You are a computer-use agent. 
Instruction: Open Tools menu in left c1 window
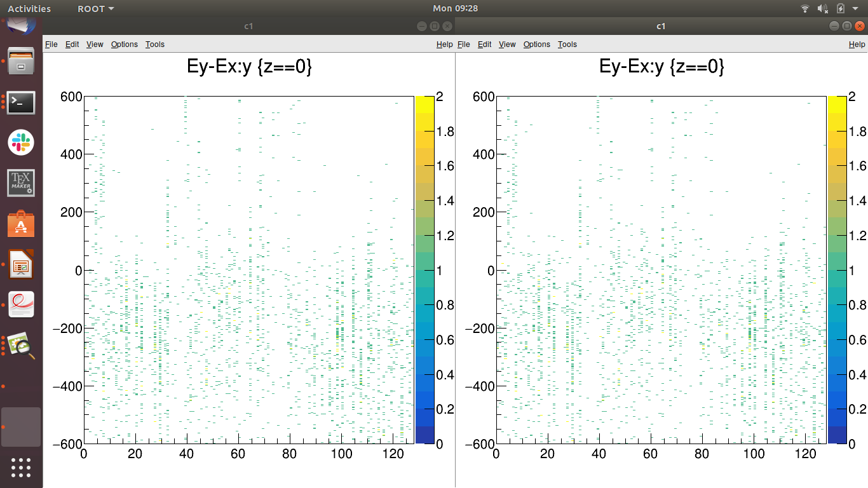tap(155, 44)
